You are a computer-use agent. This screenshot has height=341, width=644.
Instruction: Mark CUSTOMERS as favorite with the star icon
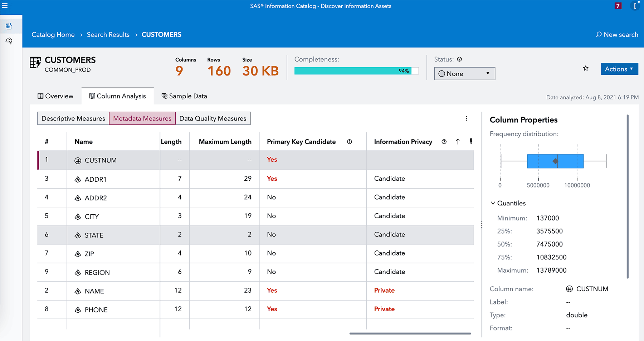[586, 68]
